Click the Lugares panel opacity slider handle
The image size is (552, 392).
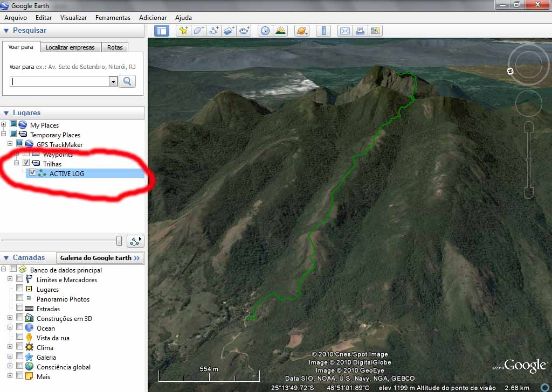119,241
